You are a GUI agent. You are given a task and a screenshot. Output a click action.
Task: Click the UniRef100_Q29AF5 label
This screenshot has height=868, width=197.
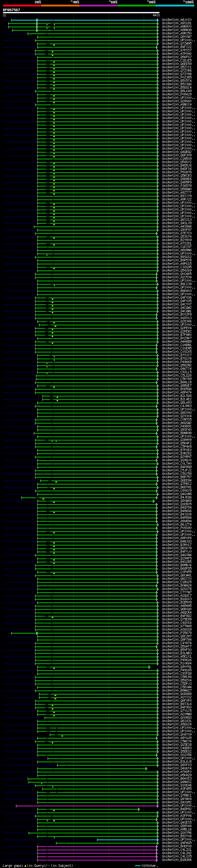tap(176, 558)
